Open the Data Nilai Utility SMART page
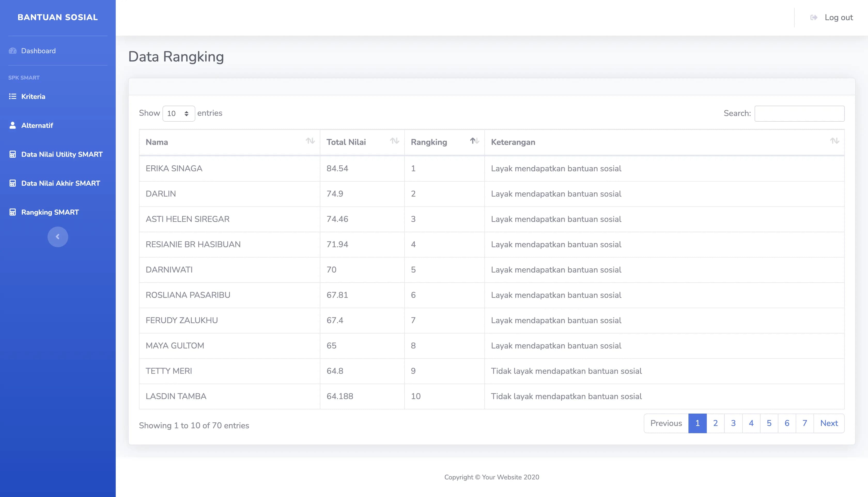The width and height of the screenshot is (868, 497). [x=62, y=154]
